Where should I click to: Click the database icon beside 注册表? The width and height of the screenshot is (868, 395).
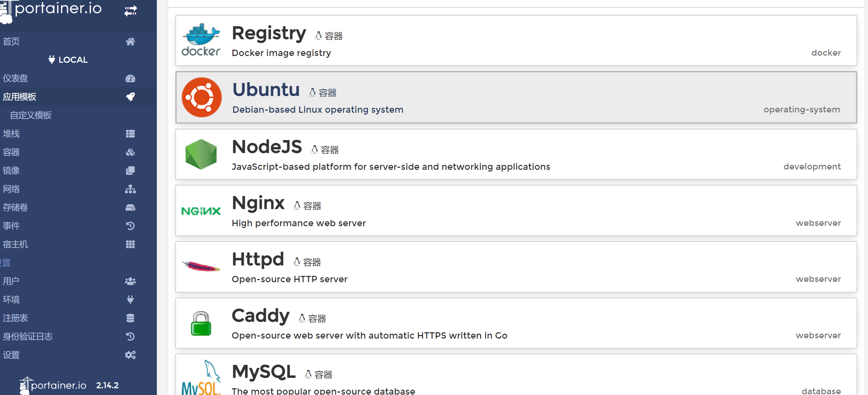[x=130, y=318]
